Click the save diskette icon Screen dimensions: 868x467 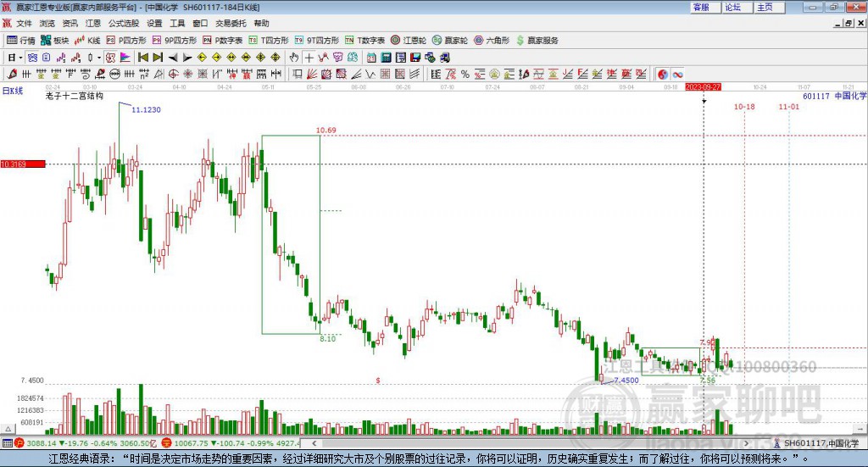click(x=415, y=58)
